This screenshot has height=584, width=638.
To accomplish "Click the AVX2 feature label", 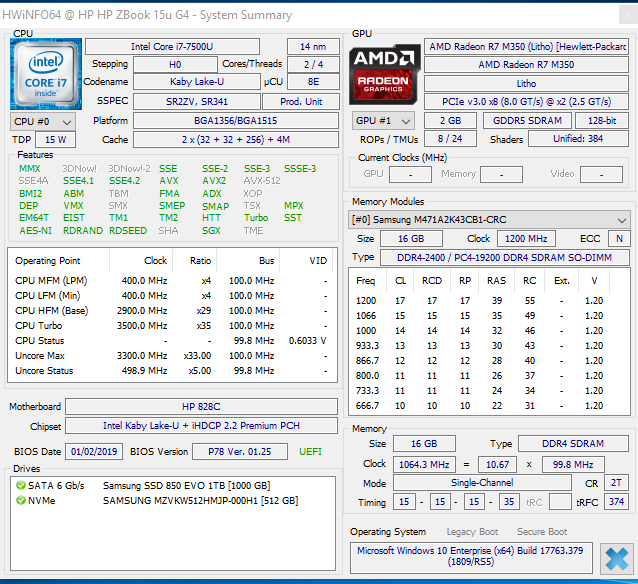I will (214, 181).
